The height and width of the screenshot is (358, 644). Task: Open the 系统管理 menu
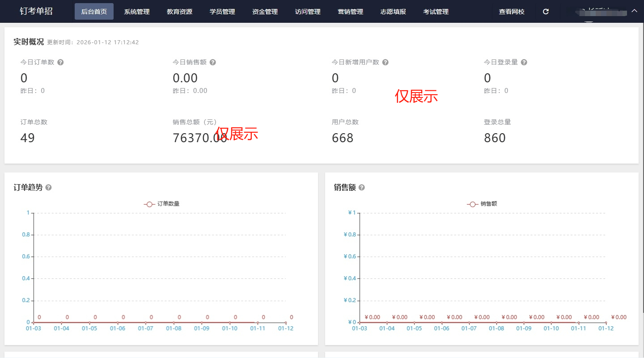pos(137,12)
